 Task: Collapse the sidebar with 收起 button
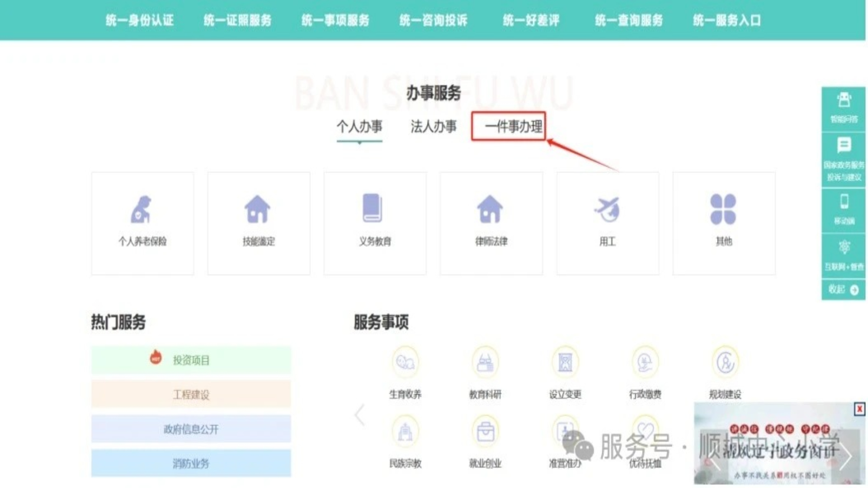pyautogui.click(x=844, y=290)
